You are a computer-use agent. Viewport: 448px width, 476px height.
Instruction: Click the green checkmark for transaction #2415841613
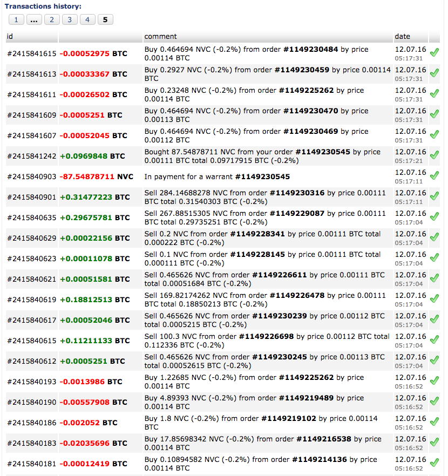tap(435, 73)
